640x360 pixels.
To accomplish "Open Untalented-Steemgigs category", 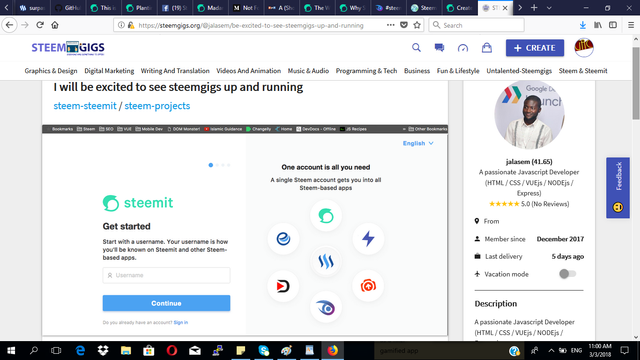I will (x=519, y=71).
